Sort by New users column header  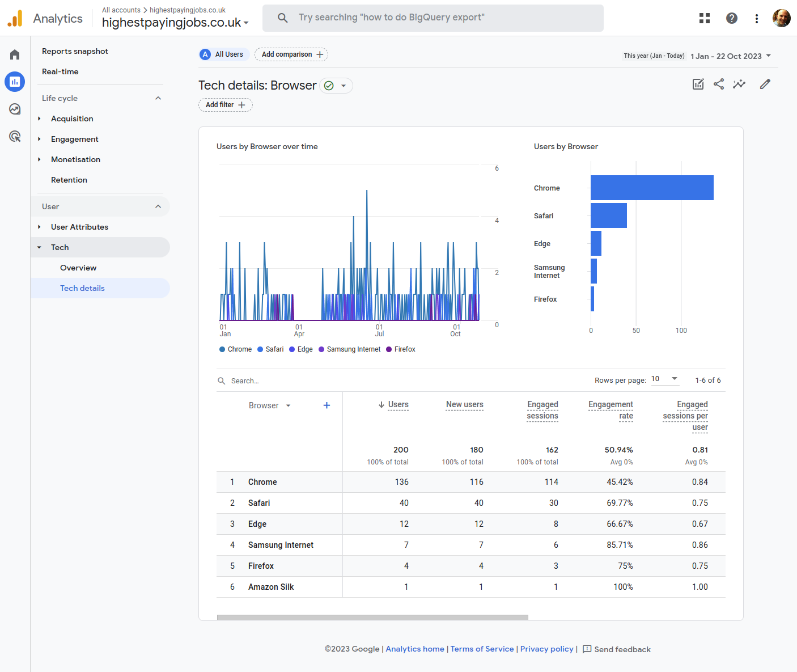[465, 405]
